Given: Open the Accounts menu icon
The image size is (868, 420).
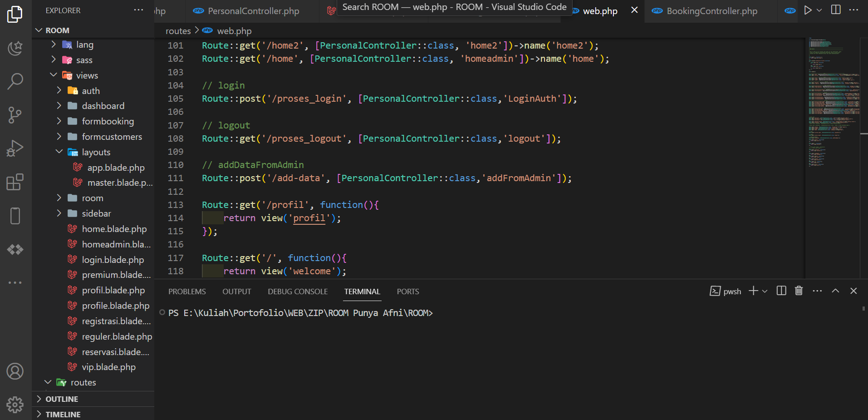Looking at the screenshot, I should [x=15, y=371].
